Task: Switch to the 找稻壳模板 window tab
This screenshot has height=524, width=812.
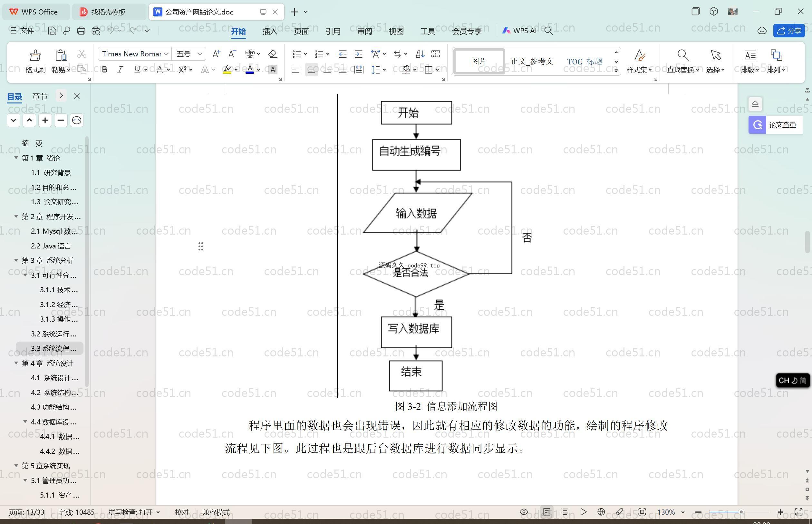Action: (x=109, y=12)
